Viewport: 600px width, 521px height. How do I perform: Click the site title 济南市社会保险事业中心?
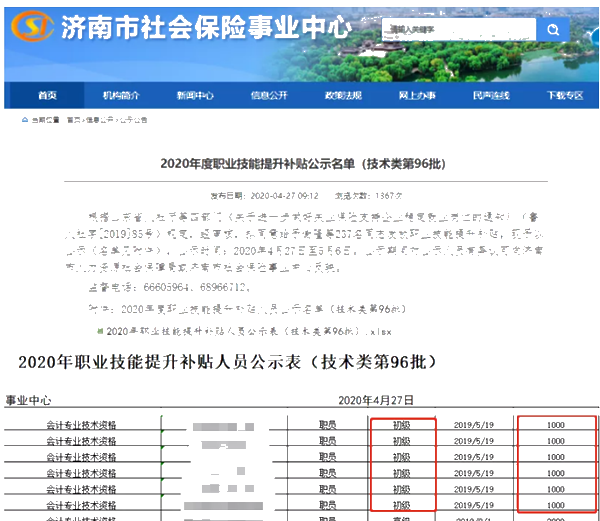pyautogui.click(x=206, y=28)
